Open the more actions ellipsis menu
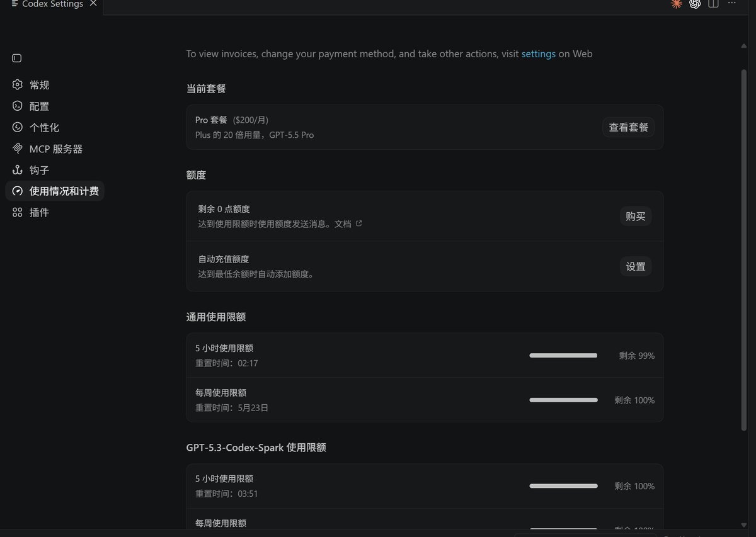The height and width of the screenshot is (537, 756). click(x=731, y=4)
